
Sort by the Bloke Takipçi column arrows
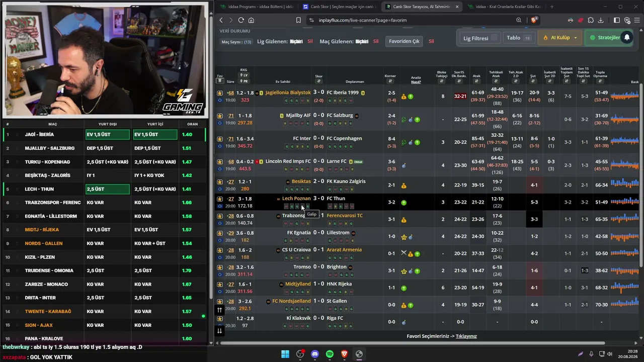click(442, 81)
